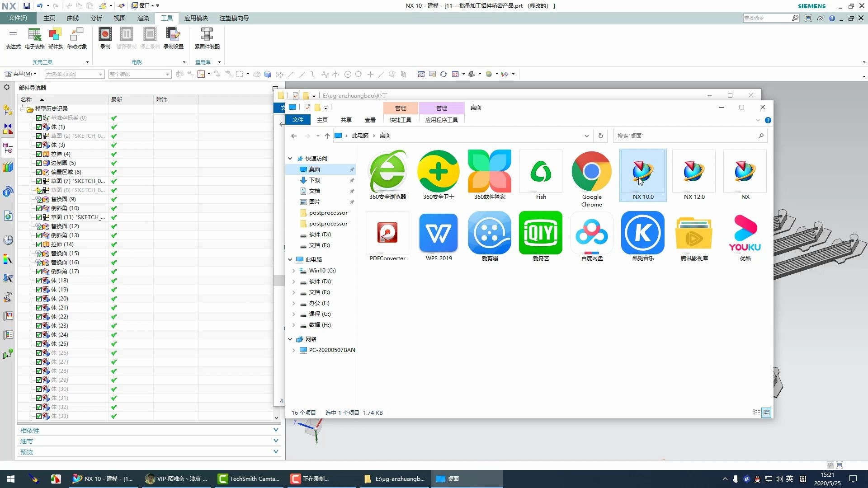Switch to the 曲线 ribbon tab

73,18
